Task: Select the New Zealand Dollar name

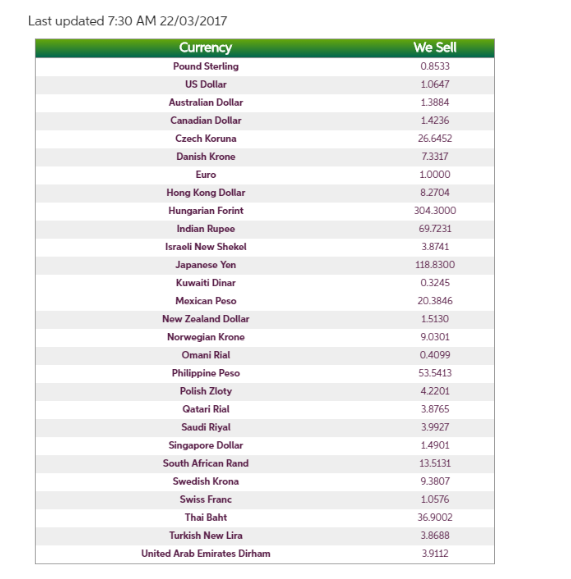Action: [x=206, y=319]
